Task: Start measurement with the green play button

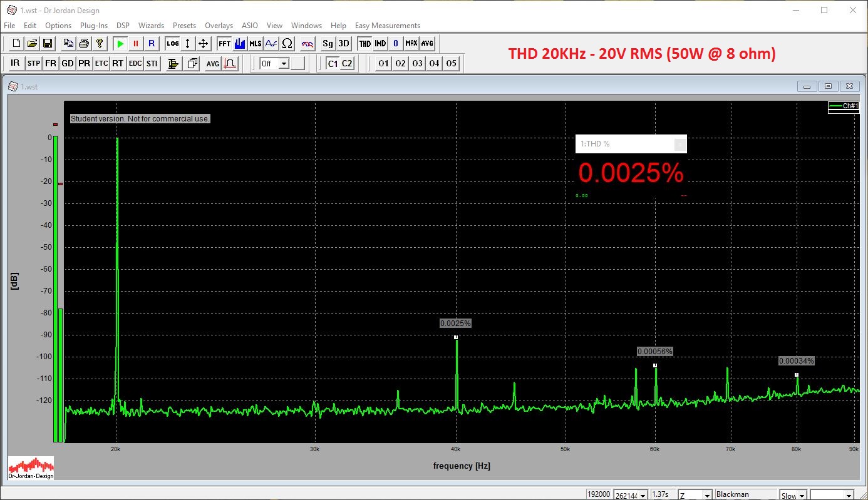Action: click(x=120, y=44)
